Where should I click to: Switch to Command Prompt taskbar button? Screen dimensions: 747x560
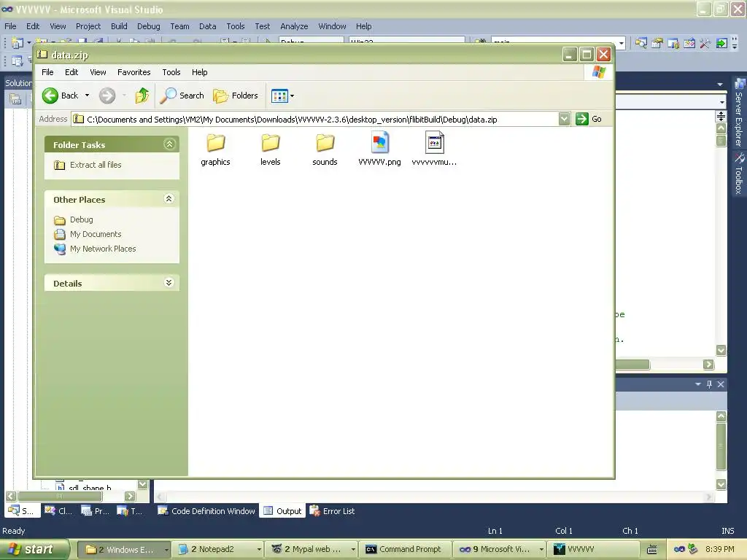[405, 550]
